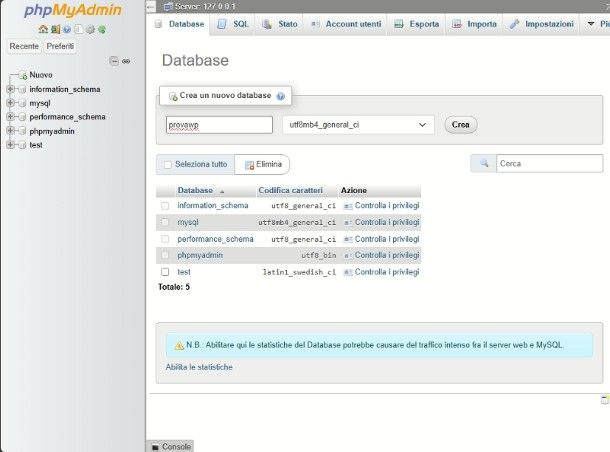This screenshot has width=610, height=452.
Task: Open the Importa tab
Action: point(474,24)
